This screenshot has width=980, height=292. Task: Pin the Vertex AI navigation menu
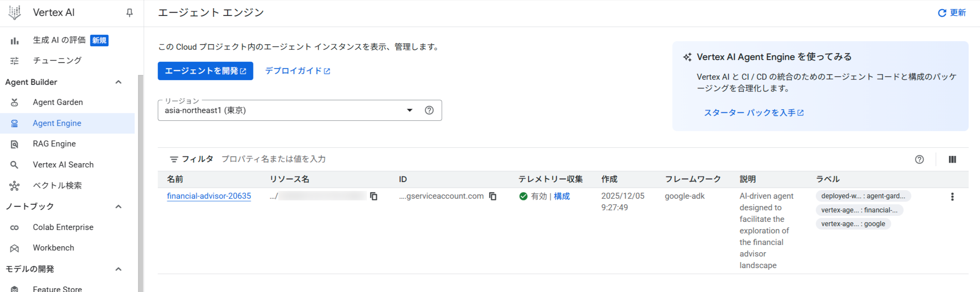[129, 13]
